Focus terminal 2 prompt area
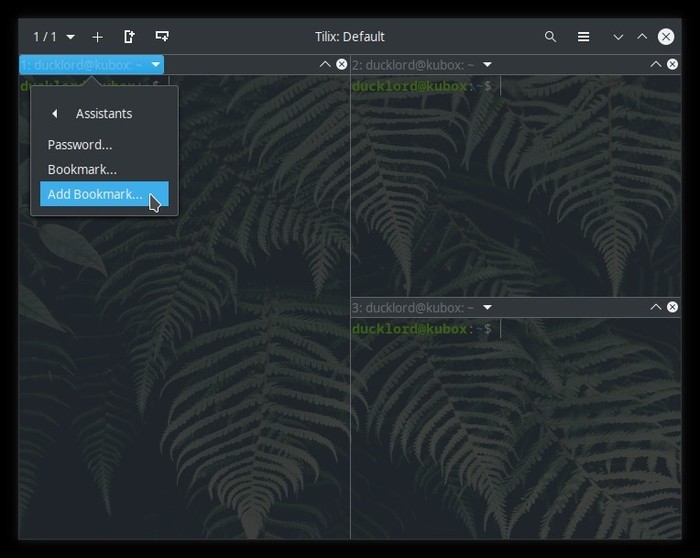 (516, 185)
